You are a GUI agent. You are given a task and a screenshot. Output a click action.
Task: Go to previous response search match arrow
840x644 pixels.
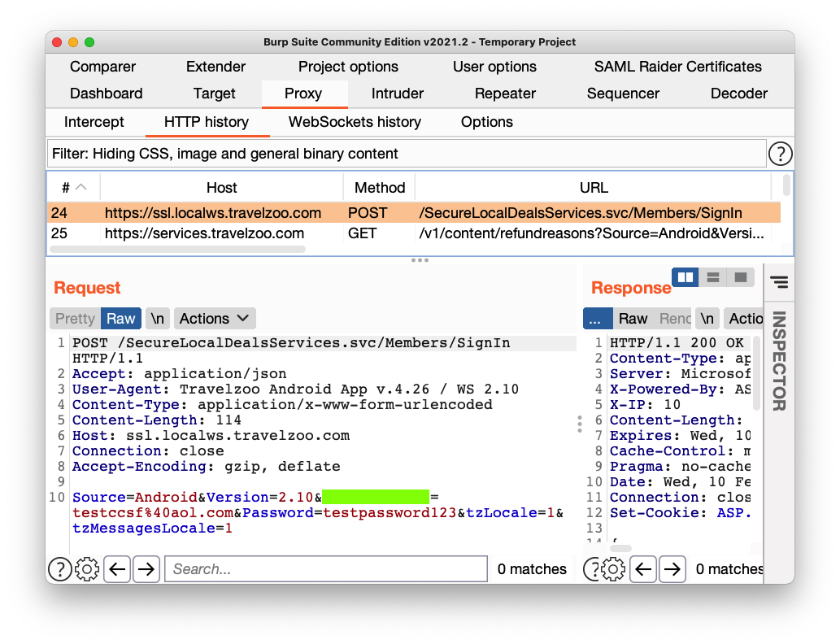pyautogui.click(x=643, y=569)
